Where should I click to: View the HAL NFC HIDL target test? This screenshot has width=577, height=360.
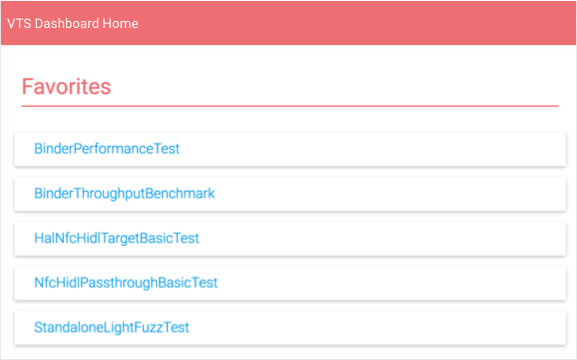(x=117, y=238)
